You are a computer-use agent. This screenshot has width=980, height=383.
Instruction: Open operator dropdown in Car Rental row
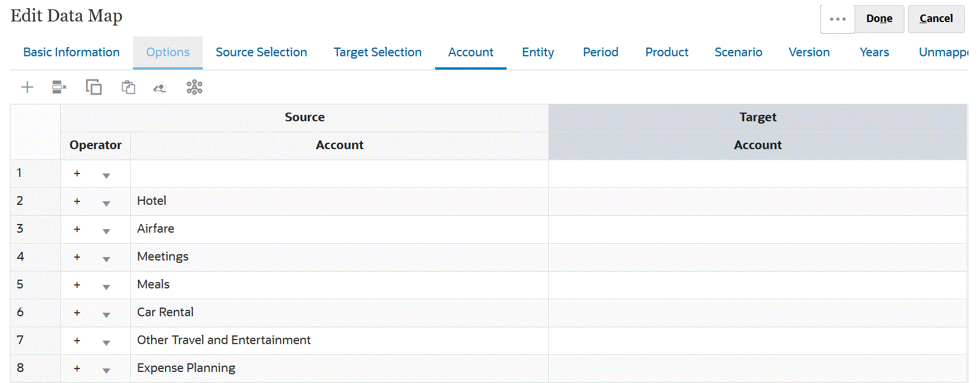(x=106, y=315)
